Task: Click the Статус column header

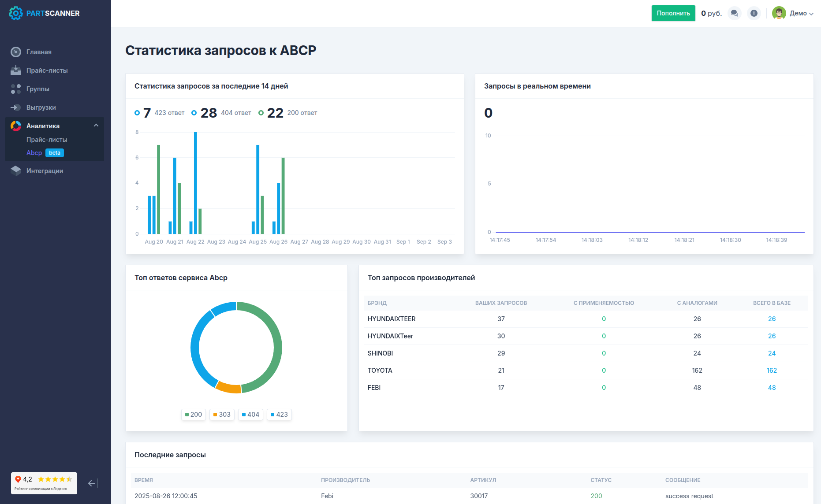Action: [x=601, y=480]
